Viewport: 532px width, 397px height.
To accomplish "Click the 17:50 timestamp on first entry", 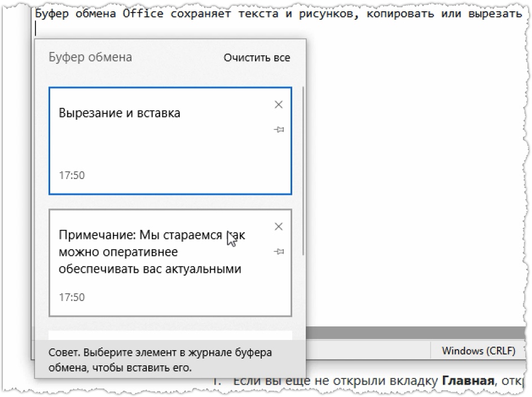I will click(72, 175).
